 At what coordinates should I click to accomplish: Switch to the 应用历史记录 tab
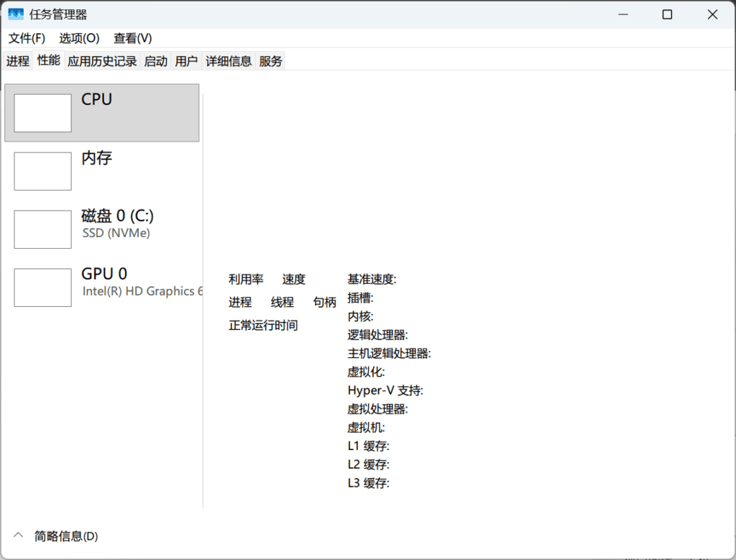[102, 61]
